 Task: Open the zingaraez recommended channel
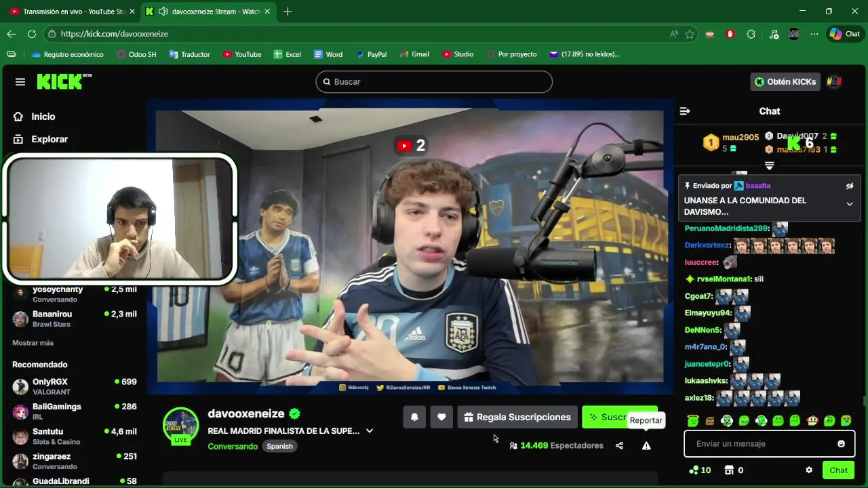[75, 461]
